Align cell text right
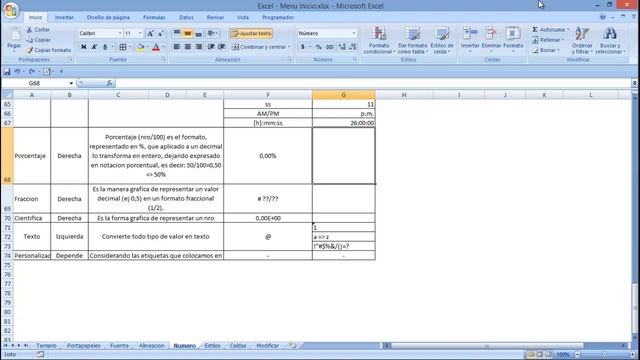The width and height of the screenshot is (640, 360). [x=198, y=47]
